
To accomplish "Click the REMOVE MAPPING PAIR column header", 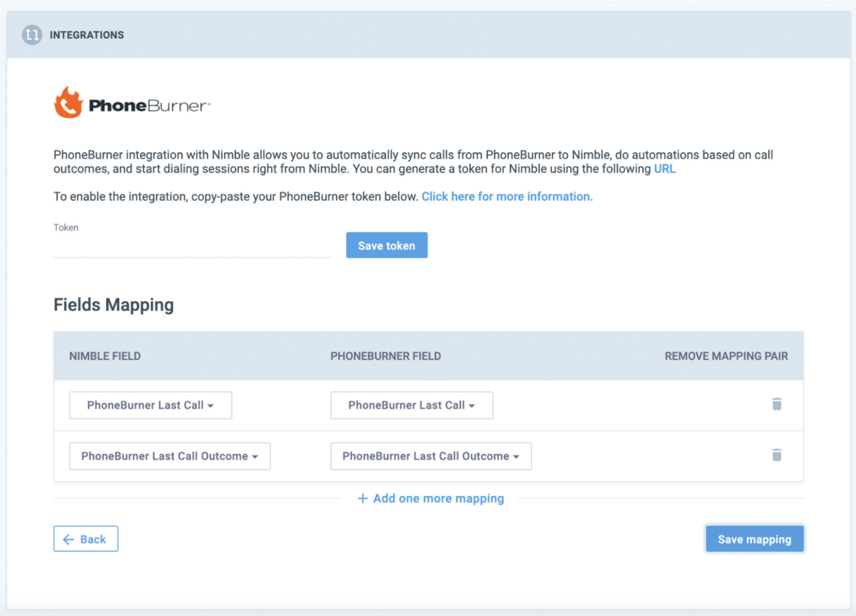I will pyautogui.click(x=726, y=356).
